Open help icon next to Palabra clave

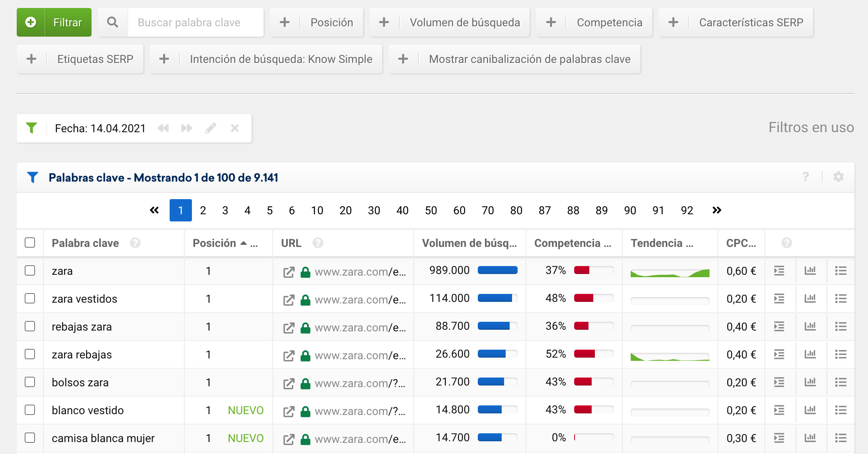(135, 243)
